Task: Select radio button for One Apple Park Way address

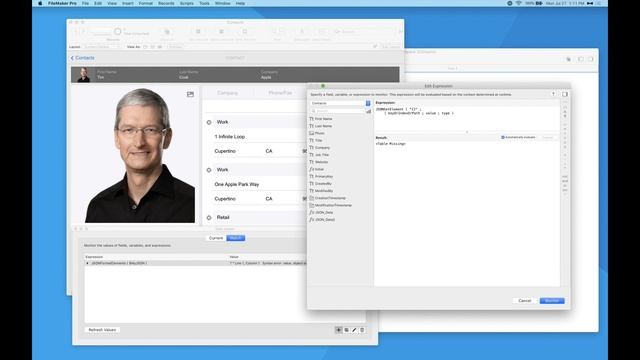Action: (209, 170)
